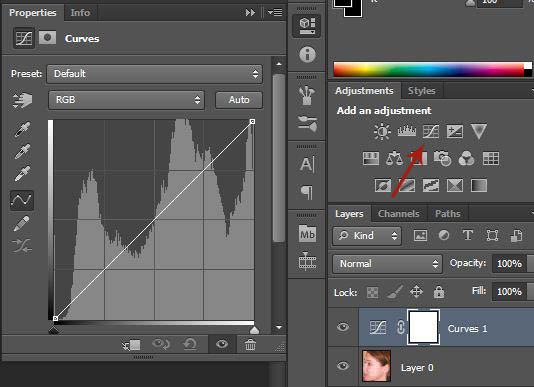Pick the gray point eyedropper
Image resolution: width=534 pixels, height=387 pixels.
pyautogui.click(x=22, y=152)
